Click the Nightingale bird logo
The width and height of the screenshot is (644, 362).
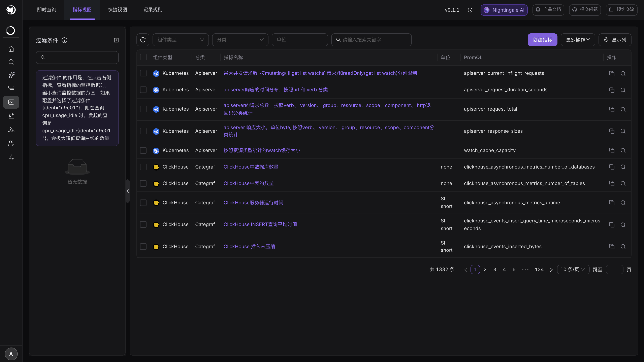point(11,10)
